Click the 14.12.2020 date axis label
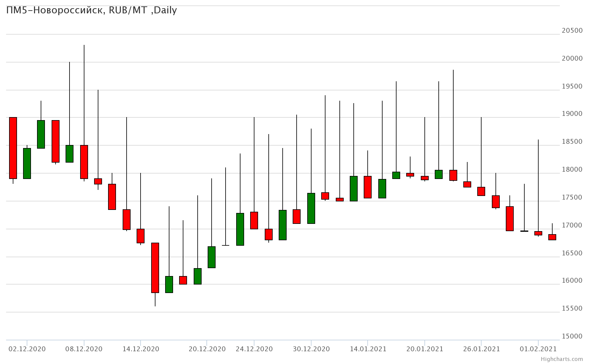Screen dimensions: 589x364 (x=141, y=349)
